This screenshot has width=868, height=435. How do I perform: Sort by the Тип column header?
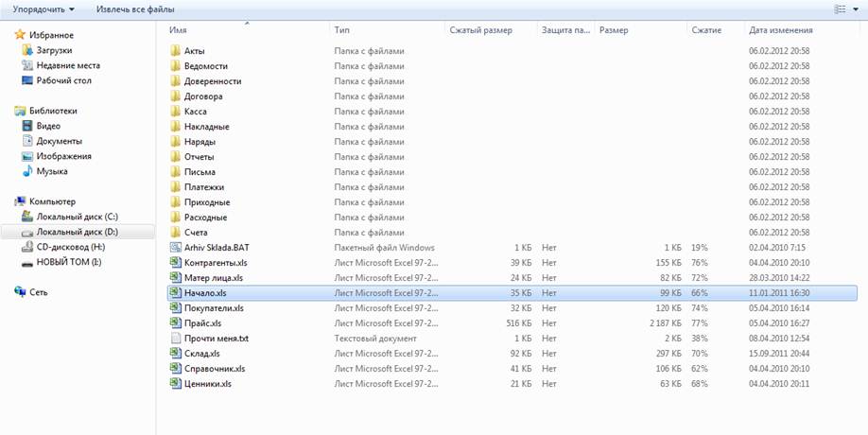click(x=341, y=30)
